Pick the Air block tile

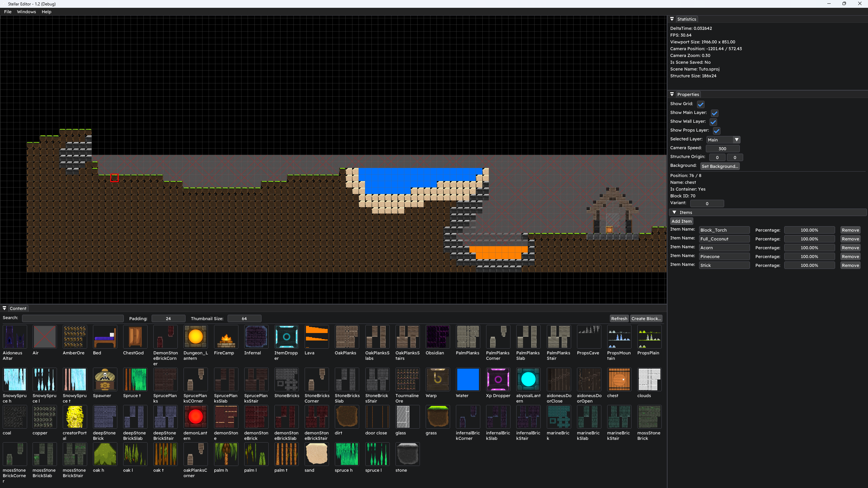pos(45,337)
